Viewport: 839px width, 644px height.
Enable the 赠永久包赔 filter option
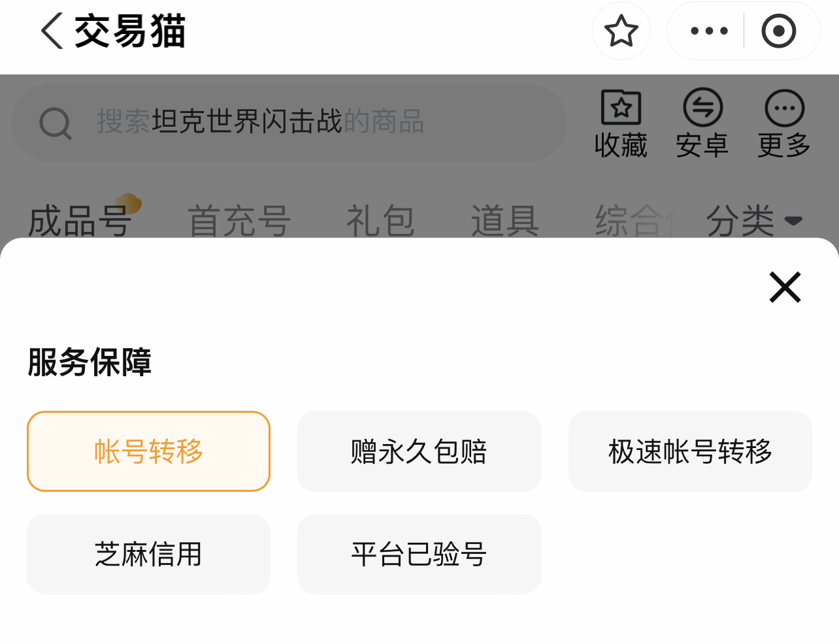[x=419, y=451]
